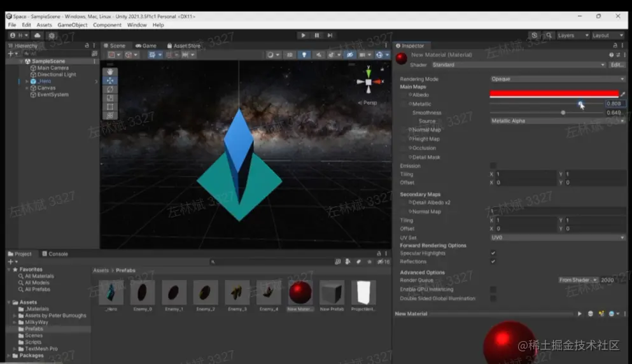Select the Scale tool in Scene view
The height and width of the screenshot is (364, 632).
point(109,98)
